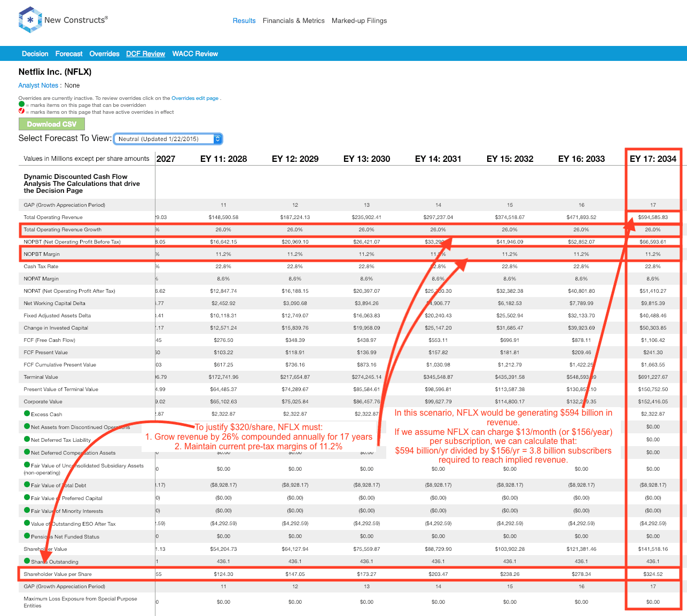This screenshot has width=687, height=616.
Task: Click the EY 13: 2030 column header
Action: coord(366,159)
